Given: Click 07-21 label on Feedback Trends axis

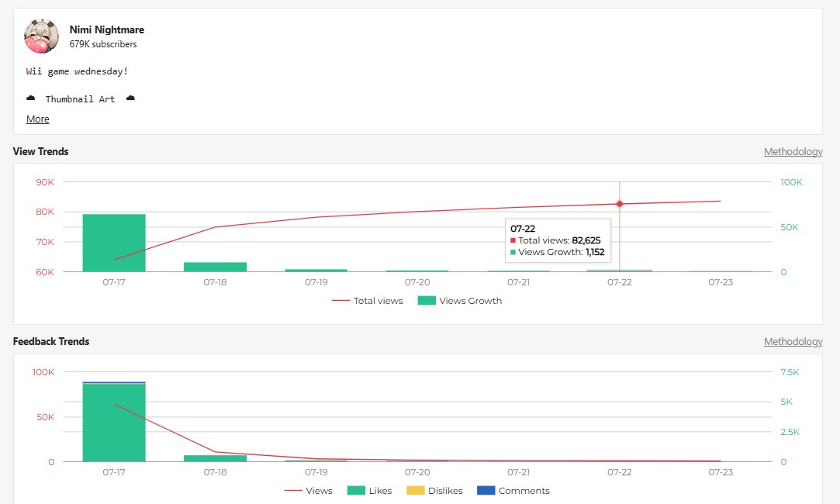Looking at the screenshot, I should 519,472.
